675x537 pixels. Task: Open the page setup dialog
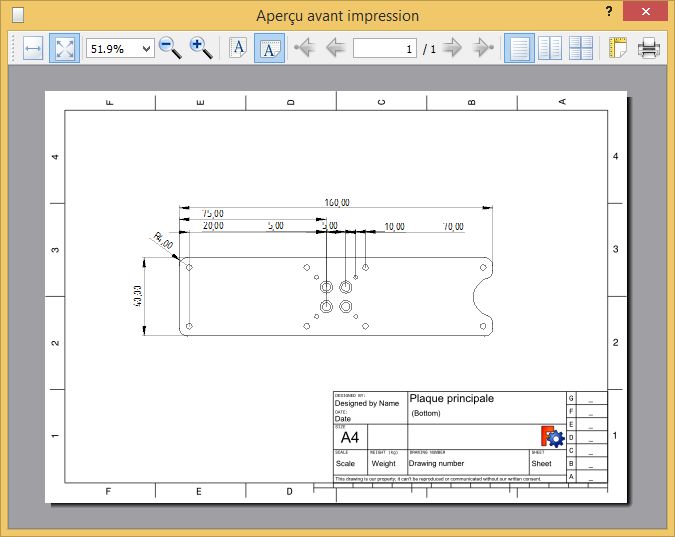617,48
